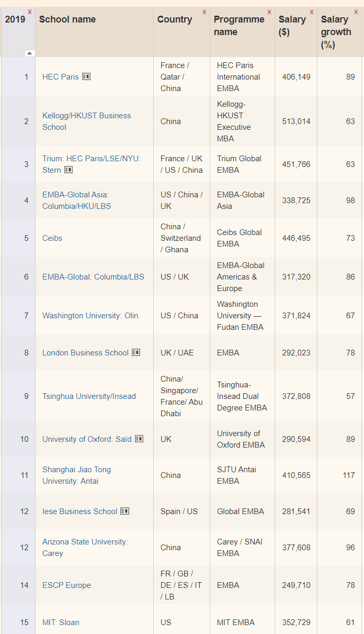The width and height of the screenshot is (364, 634).
Task: Open the profile icon next to Trium Stern
Action: pos(69,170)
